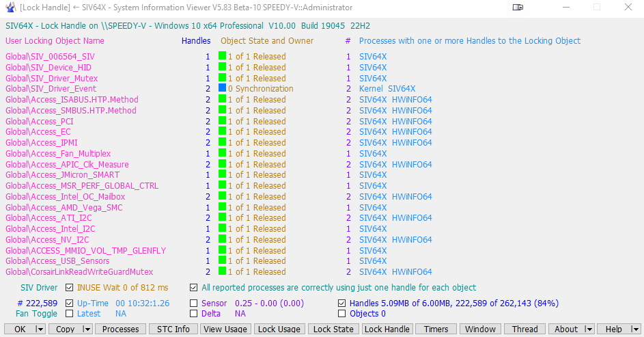Click the SIV app icon in title bar
The width and height of the screenshot is (644, 337).
[x=10, y=8]
